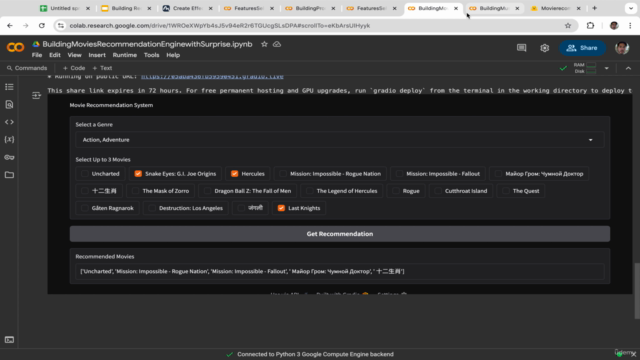The width and height of the screenshot is (640, 360).
Task: Open find and replace sidebar icon
Action: click(x=9, y=104)
